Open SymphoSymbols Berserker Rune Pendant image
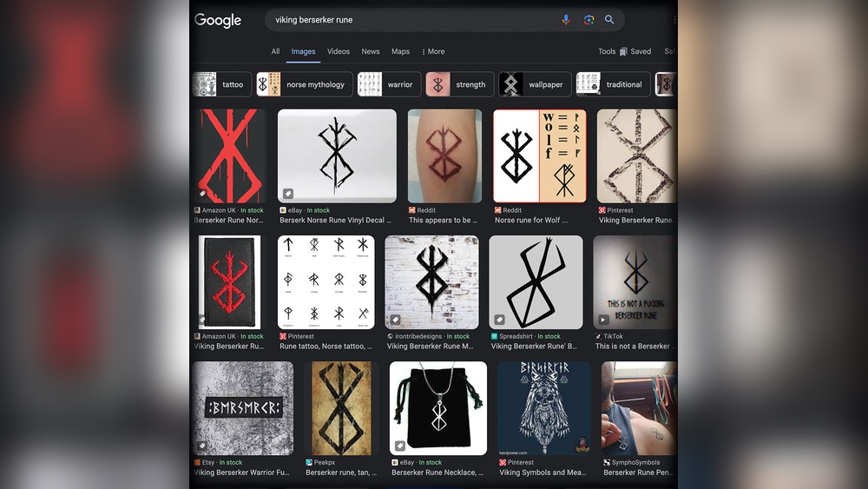Image resolution: width=868 pixels, height=489 pixels. point(640,408)
